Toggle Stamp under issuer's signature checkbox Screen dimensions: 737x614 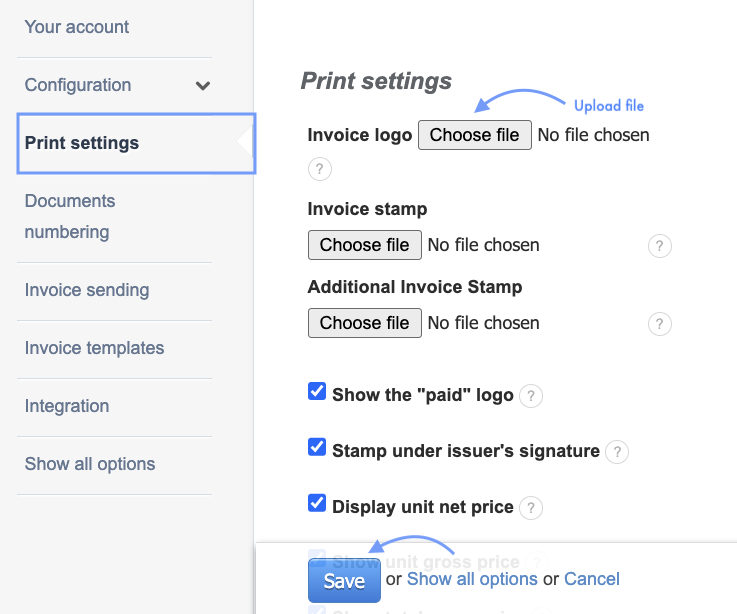(317, 449)
